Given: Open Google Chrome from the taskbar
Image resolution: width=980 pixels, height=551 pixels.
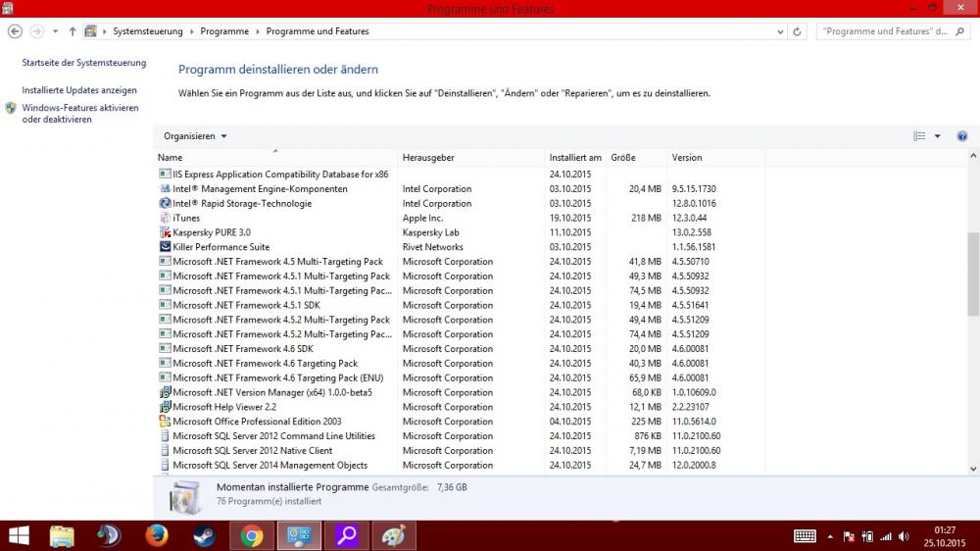Looking at the screenshot, I should 252,535.
